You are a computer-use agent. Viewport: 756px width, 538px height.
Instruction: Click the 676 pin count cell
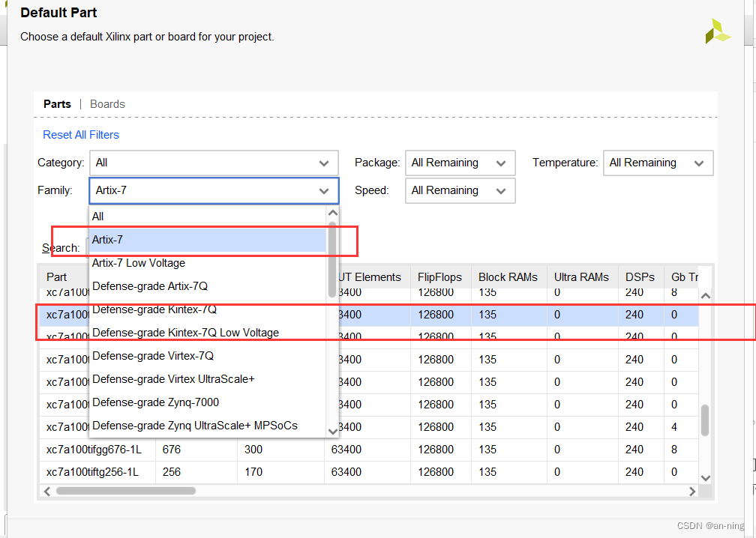click(x=196, y=450)
